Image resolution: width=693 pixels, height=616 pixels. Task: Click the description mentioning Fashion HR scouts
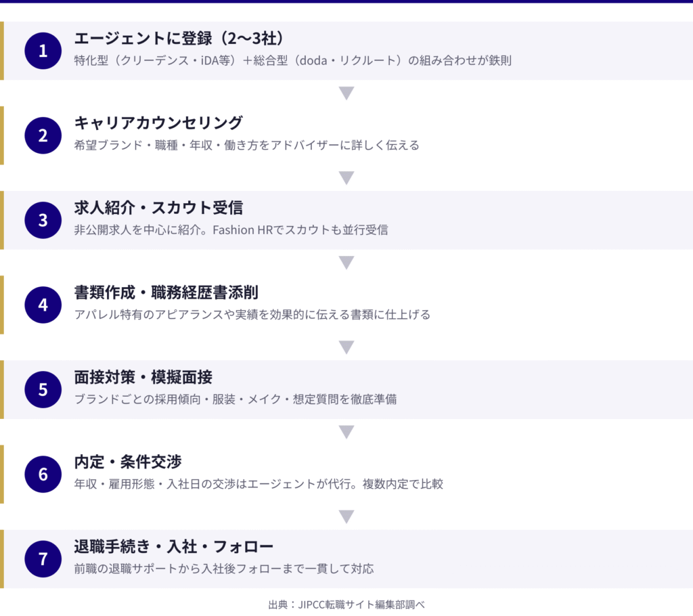pyautogui.click(x=231, y=229)
